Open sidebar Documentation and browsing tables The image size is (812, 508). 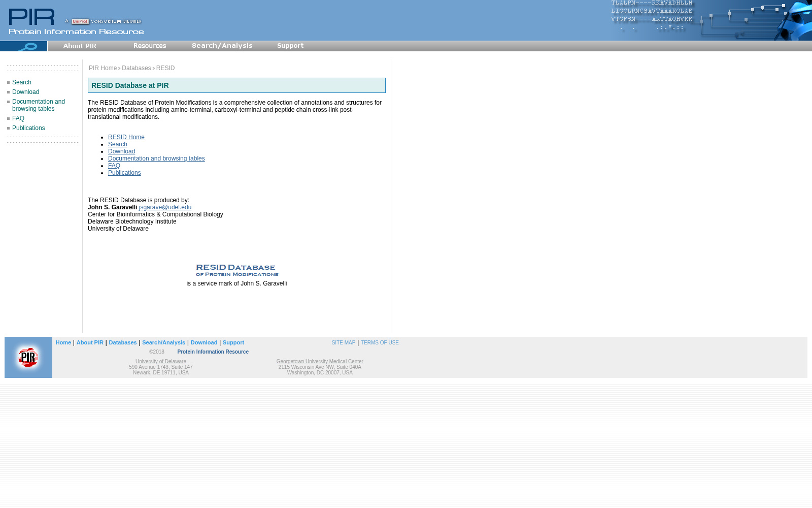pos(39,105)
